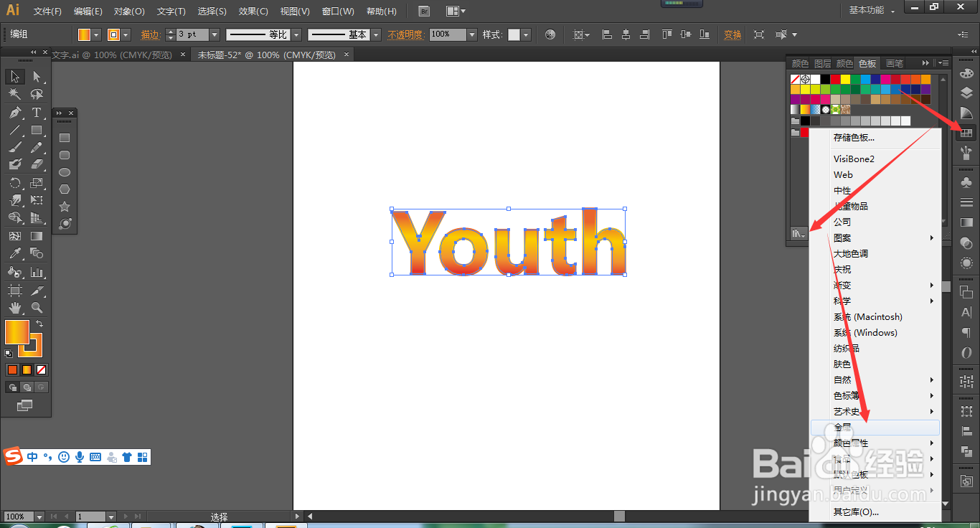
Task: Select the Direct Selection tool
Action: coord(37,77)
